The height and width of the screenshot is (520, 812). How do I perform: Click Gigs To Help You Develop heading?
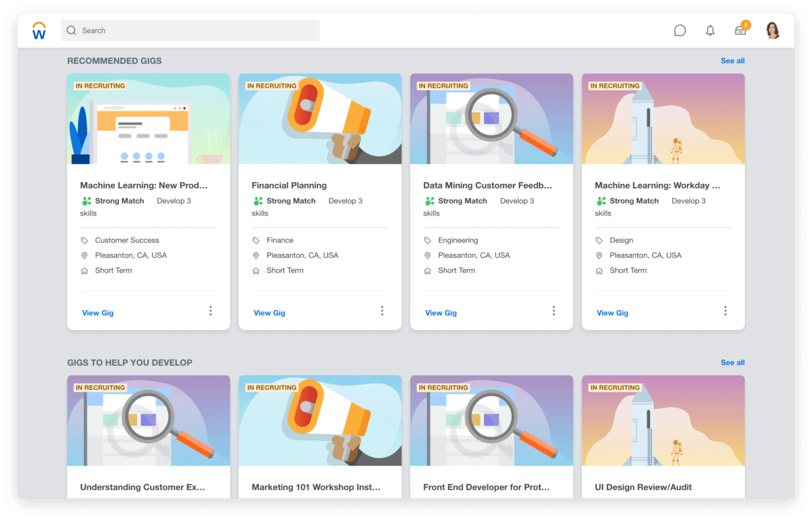[x=130, y=363]
